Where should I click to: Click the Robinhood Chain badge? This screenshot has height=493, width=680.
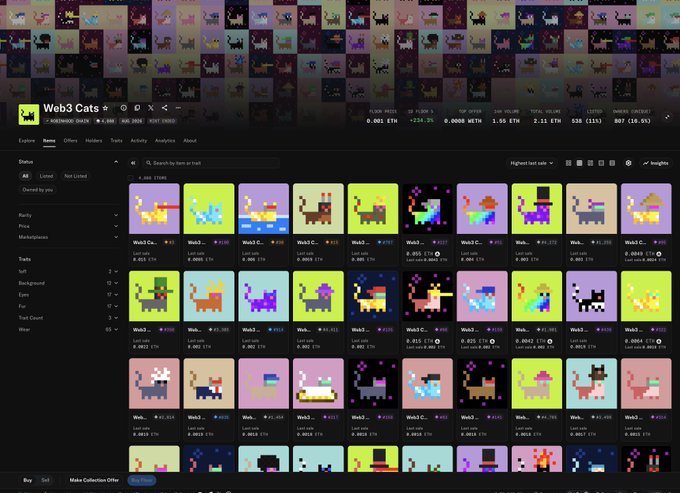coord(68,121)
